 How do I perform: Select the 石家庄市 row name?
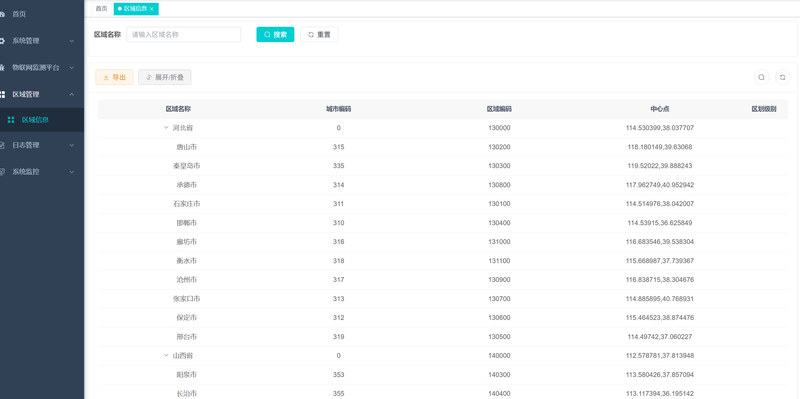[x=187, y=204]
